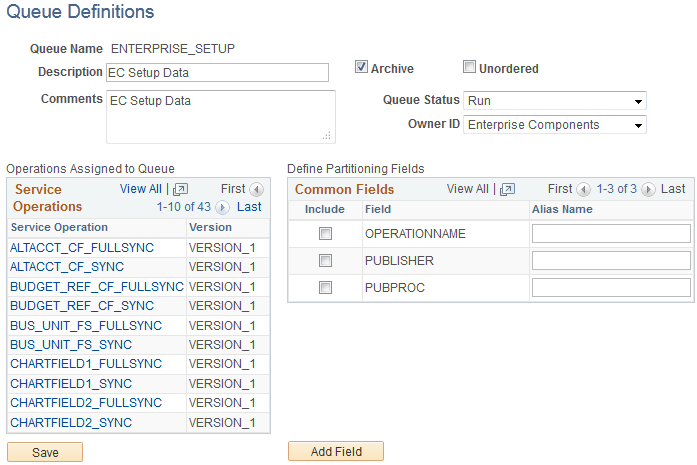The height and width of the screenshot is (465, 697).
Task: Click the Description text field
Action: click(217, 72)
